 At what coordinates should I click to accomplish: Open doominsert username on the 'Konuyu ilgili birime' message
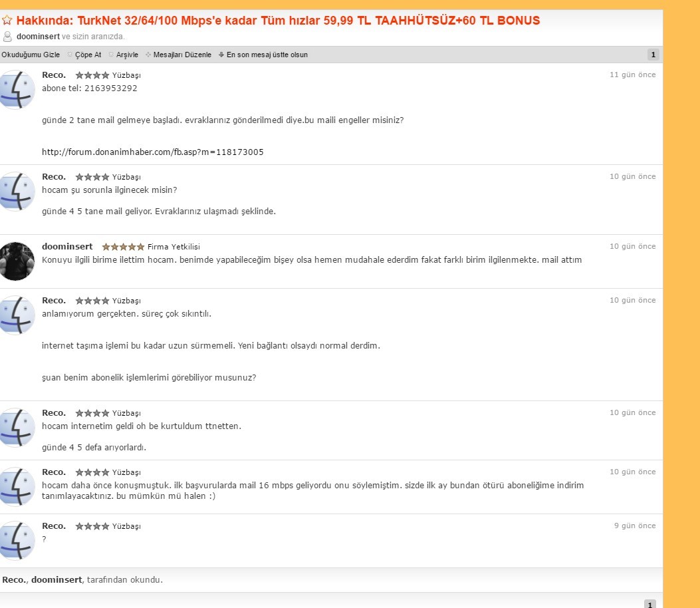tap(67, 247)
